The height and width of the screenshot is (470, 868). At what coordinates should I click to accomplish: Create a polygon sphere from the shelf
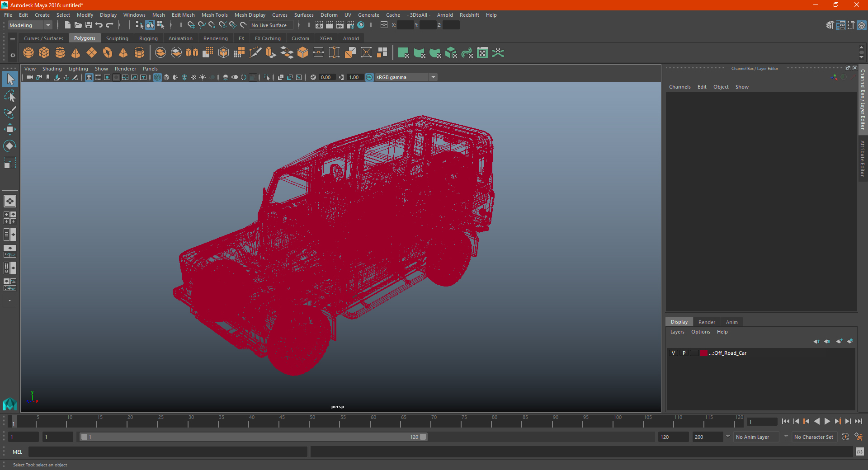[x=28, y=53]
